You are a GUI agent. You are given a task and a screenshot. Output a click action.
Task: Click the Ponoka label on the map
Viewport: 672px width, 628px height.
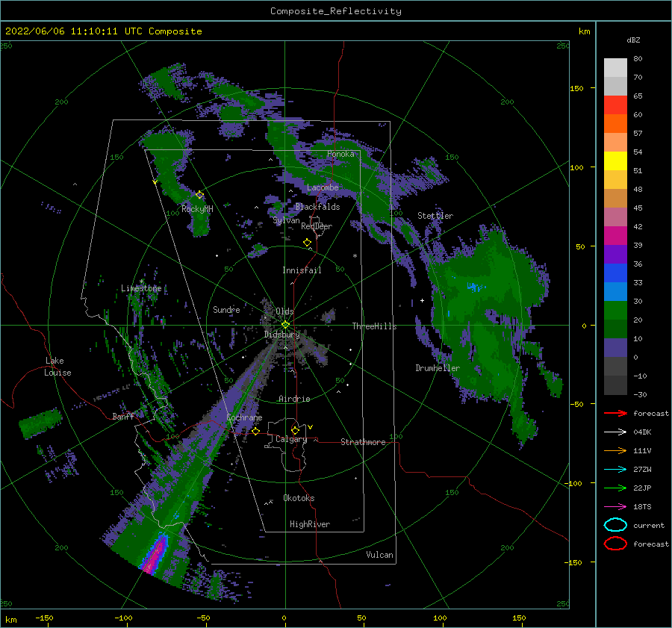pyautogui.click(x=340, y=154)
